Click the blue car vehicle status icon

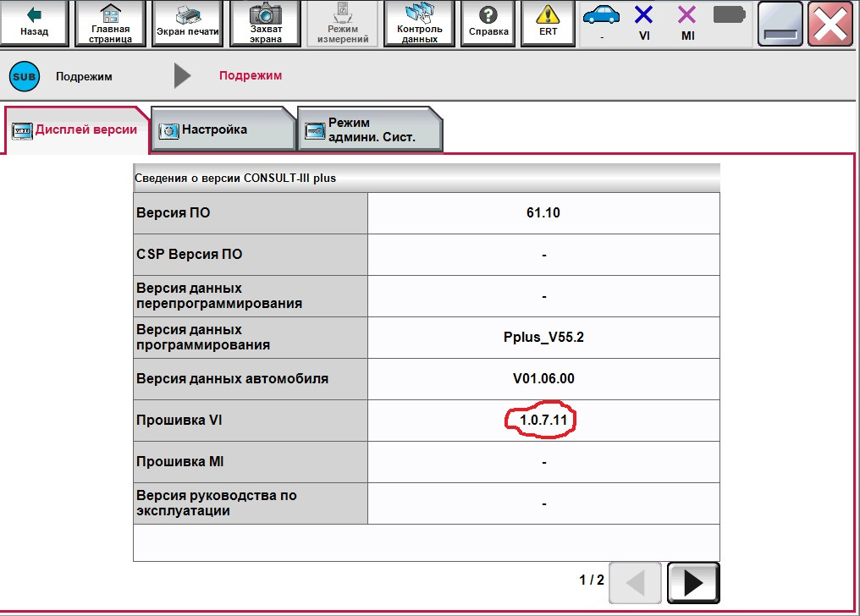602,16
